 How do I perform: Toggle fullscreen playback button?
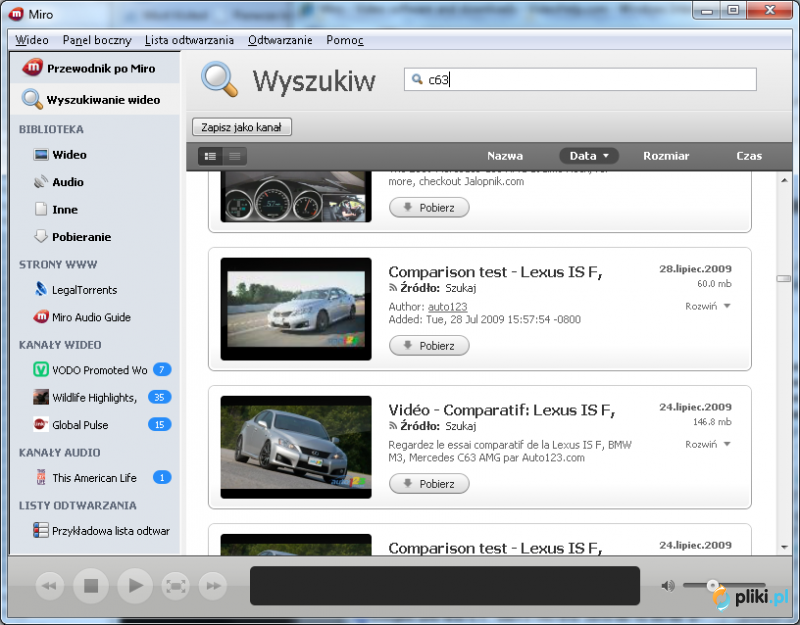[x=175, y=586]
